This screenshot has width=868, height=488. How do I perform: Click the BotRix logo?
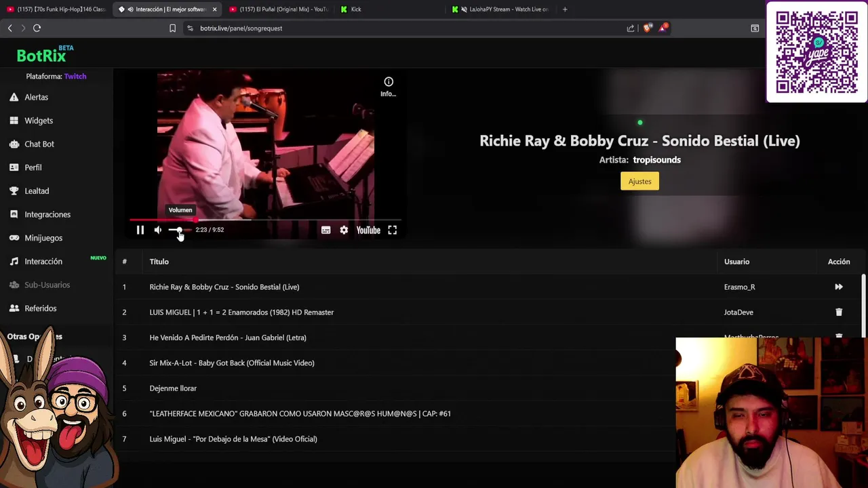(x=45, y=54)
